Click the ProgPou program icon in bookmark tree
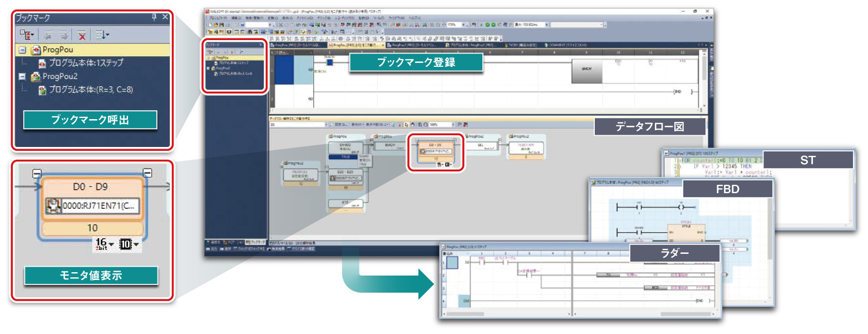Viewport: 868px width, 334px height. [x=36, y=50]
